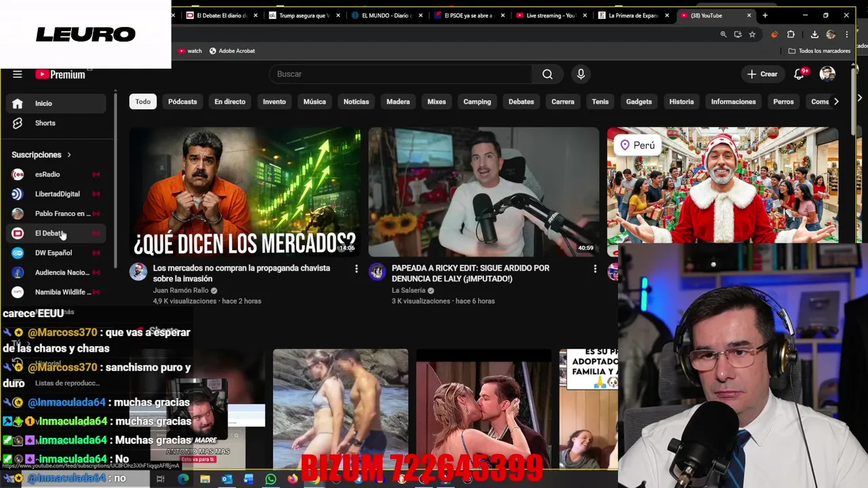The image size is (868, 488).
Task: Select the Noticias filter chip
Action: [x=356, y=102]
